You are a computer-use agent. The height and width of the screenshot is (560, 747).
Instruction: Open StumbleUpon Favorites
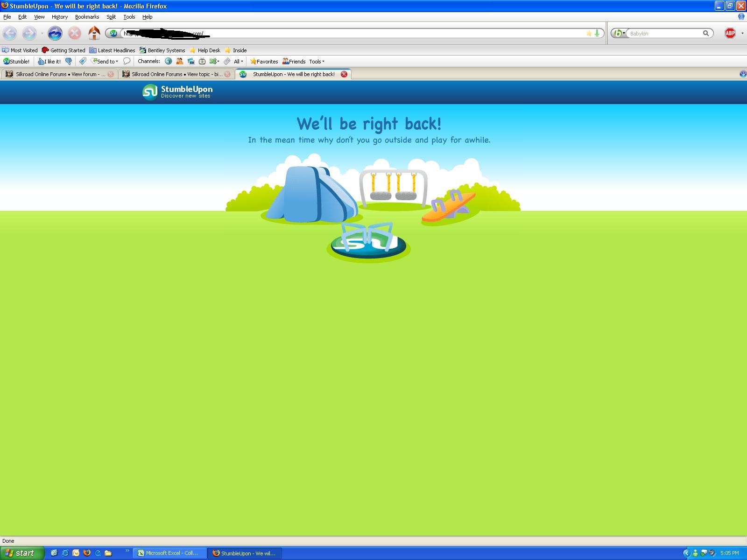pyautogui.click(x=264, y=61)
